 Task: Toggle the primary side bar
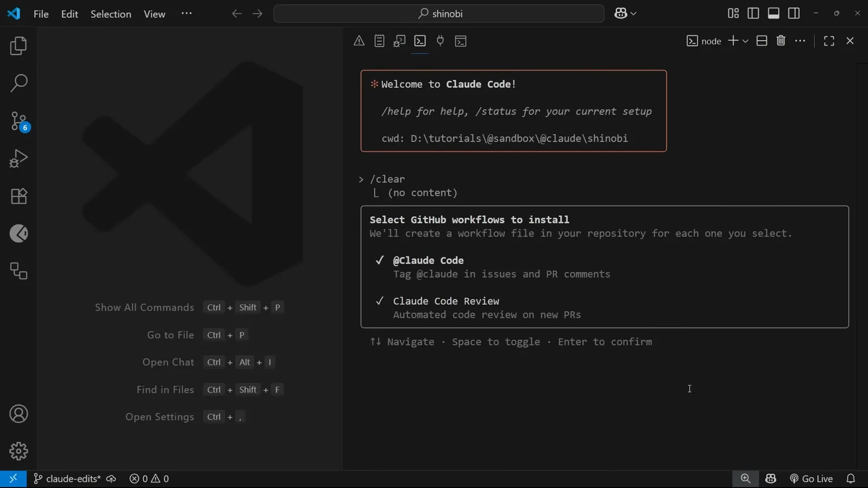tap(754, 14)
